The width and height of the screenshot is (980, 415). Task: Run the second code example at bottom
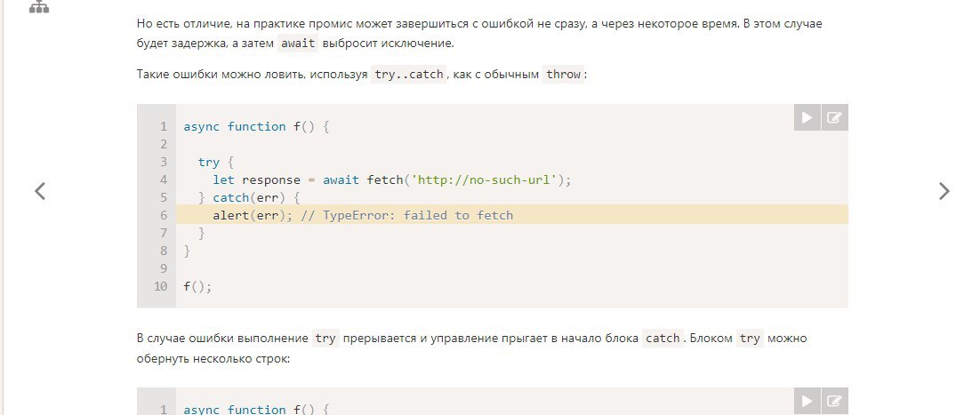(807, 401)
